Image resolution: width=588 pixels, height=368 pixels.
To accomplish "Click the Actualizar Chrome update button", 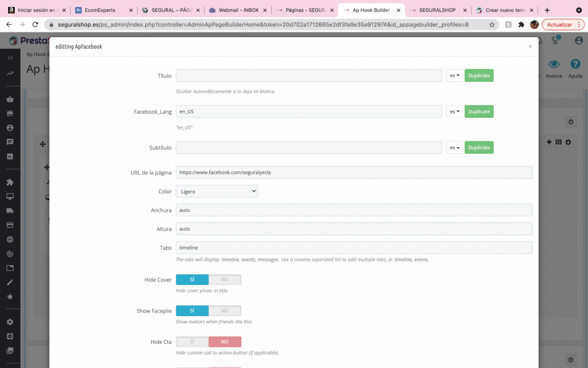I will click(x=563, y=25).
